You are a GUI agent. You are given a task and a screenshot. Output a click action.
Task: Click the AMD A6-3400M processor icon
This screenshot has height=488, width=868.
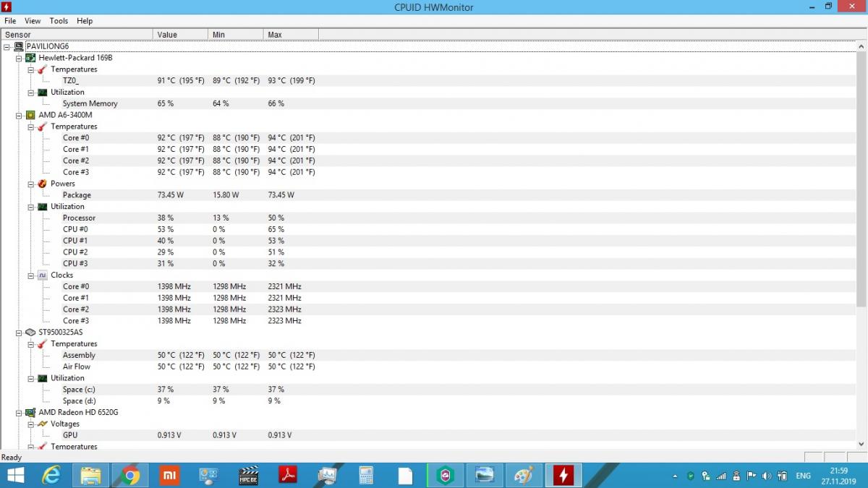[30, 115]
